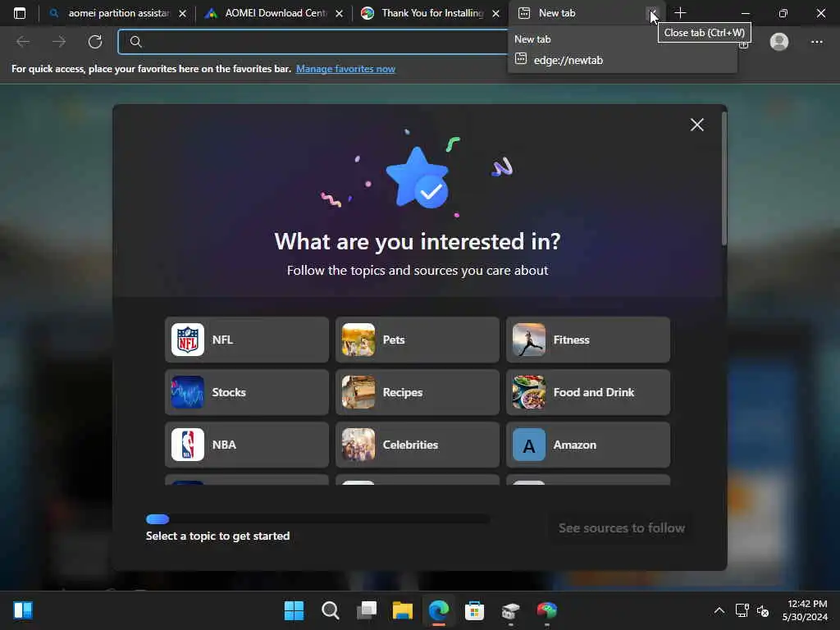The image size is (840, 630).
Task: Follow the Fitness topic
Action: click(x=588, y=340)
